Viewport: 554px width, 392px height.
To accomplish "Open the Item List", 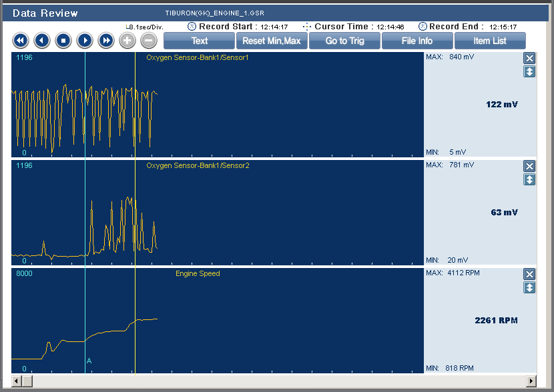I will [x=489, y=41].
